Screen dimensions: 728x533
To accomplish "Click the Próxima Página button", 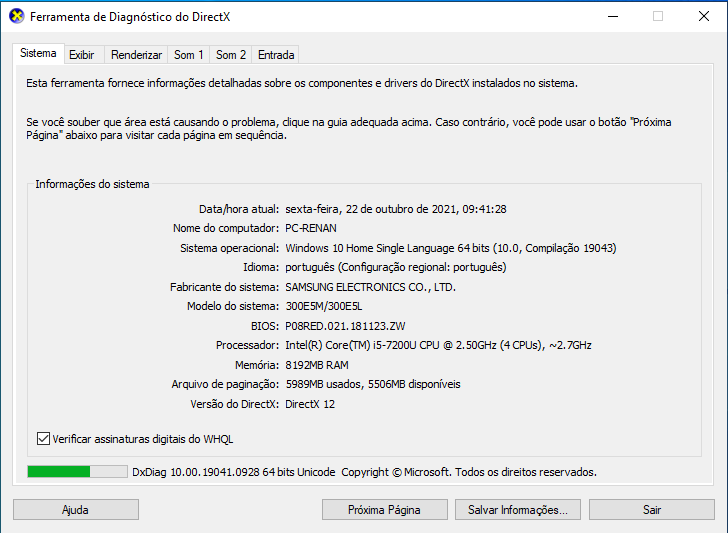I will [x=384, y=509].
